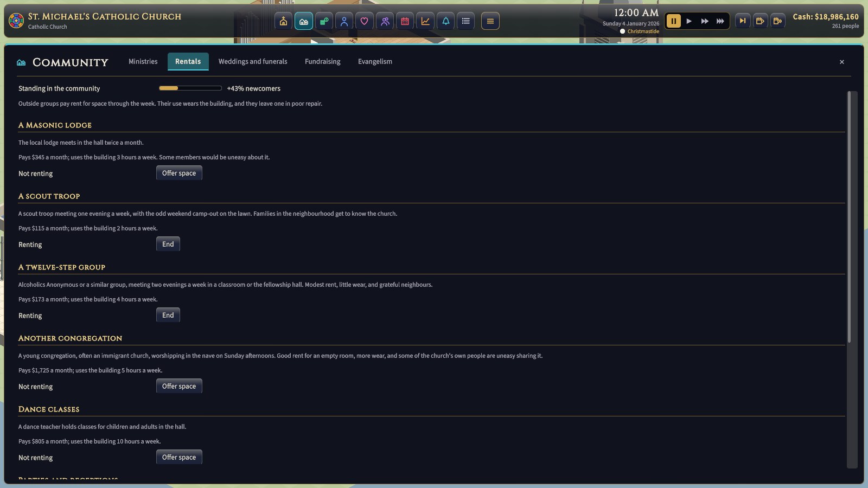The image size is (868, 488).
Task: Click the church crest emblem icon
Action: 16,21
